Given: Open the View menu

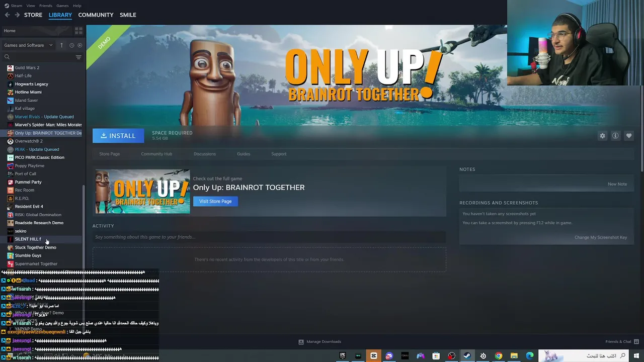Looking at the screenshot, I should click(31, 6).
